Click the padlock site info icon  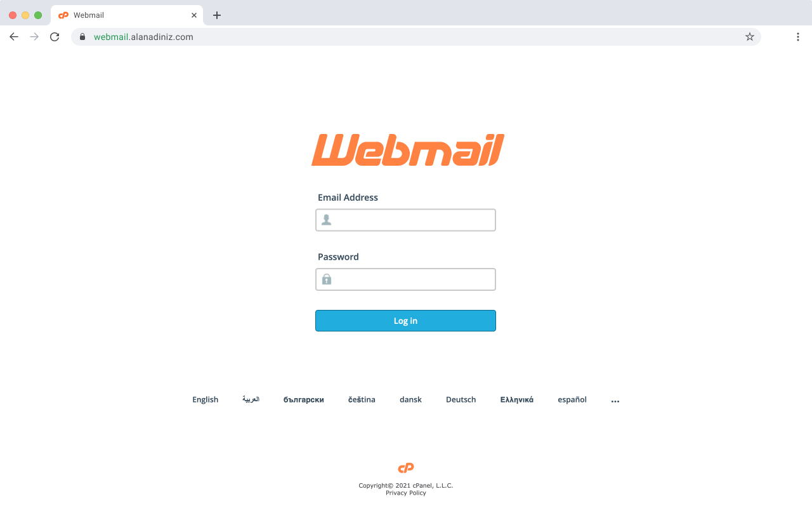tap(82, 37)
